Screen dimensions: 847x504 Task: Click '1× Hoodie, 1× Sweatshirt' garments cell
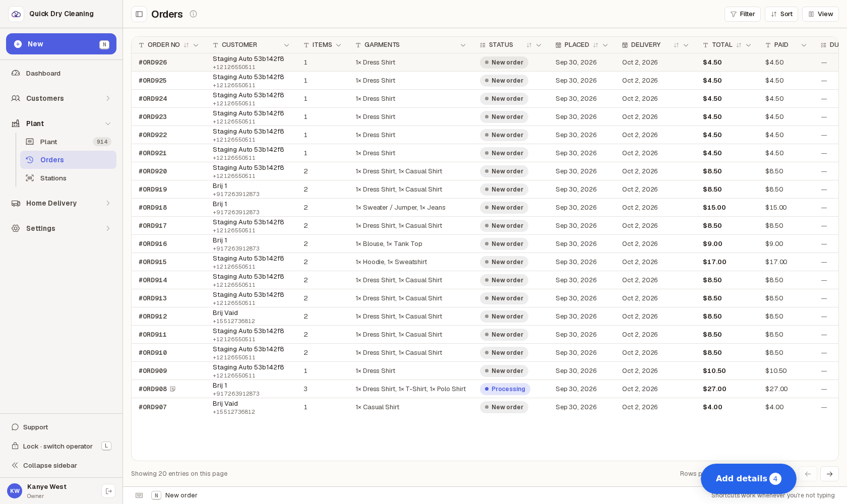(391, 262)
